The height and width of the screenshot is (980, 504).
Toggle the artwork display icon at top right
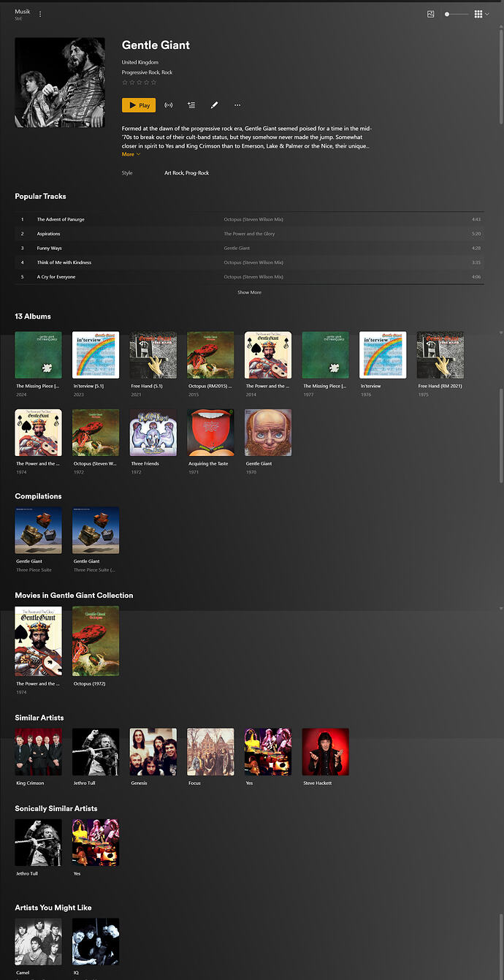(431, 14)
